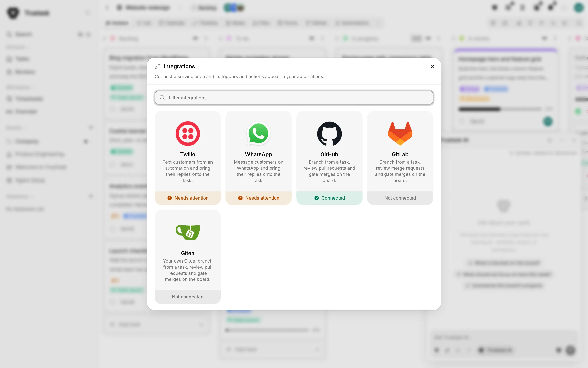
Task: Click the Filter integrations search field
Action: pyautogui.click(x=294, y=98)
